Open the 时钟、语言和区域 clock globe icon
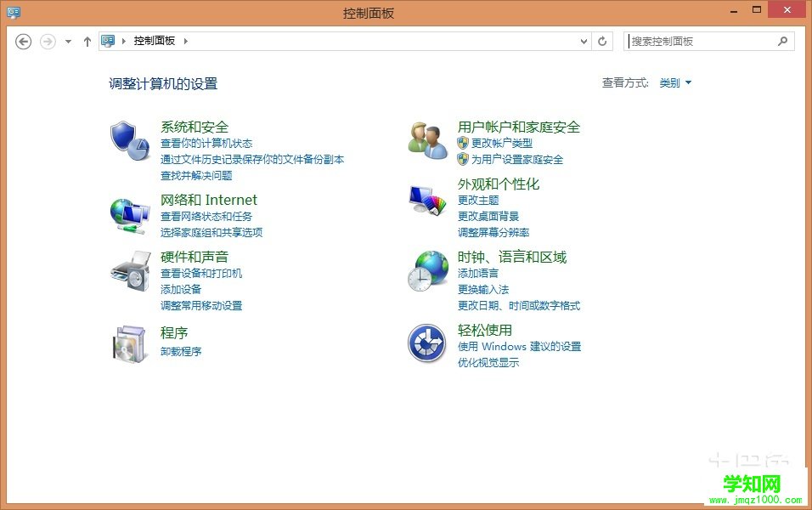This screenshot has width=812, height=510. coord(428,270)
